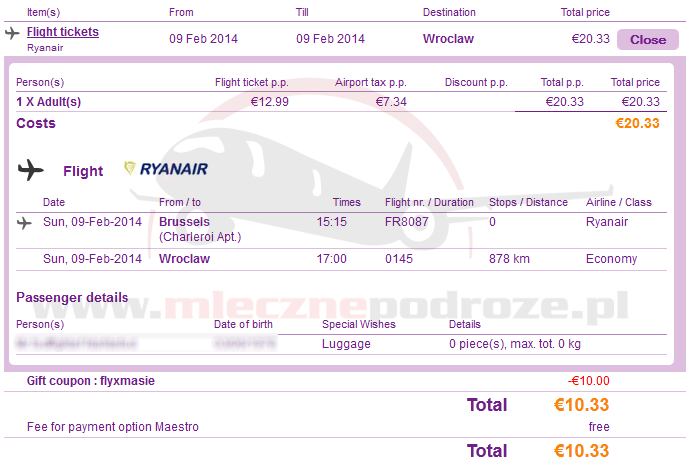
Task: Click the Luggage special wish entry
Action: click(x=346, y=344)
